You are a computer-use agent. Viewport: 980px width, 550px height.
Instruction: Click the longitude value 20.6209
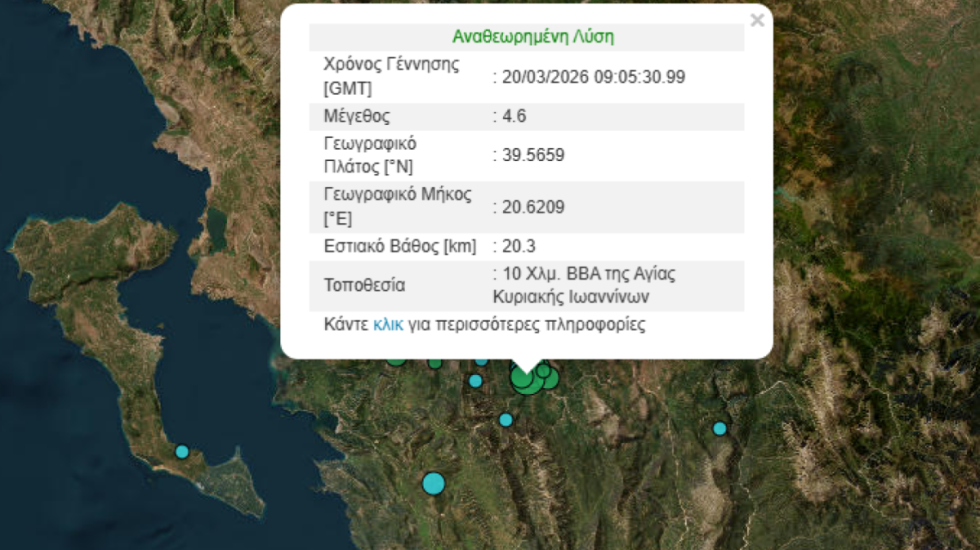(533, 207)
